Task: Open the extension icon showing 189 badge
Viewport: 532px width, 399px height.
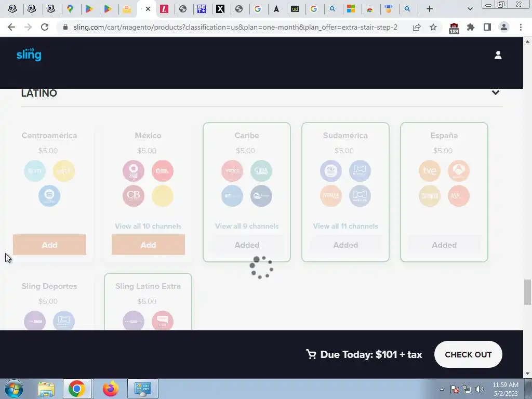Action: tap(454, 28)
